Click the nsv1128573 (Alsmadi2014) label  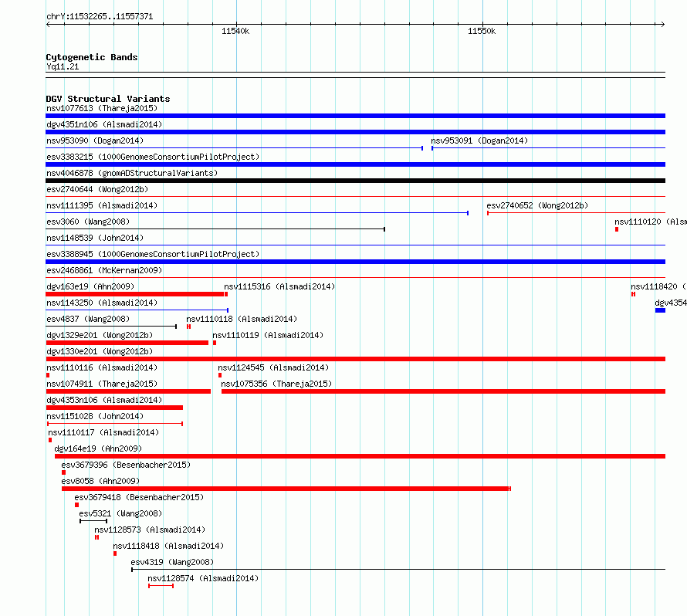(150, 530)
